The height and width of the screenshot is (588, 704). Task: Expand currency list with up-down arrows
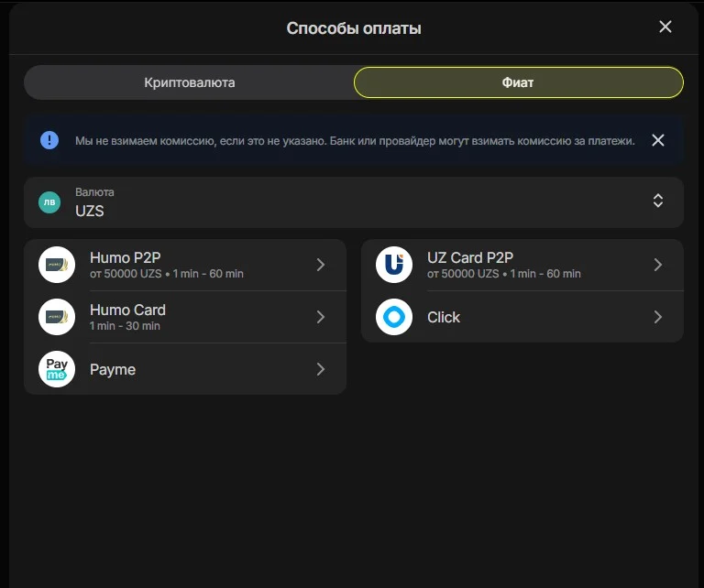(x=658, y=201)
